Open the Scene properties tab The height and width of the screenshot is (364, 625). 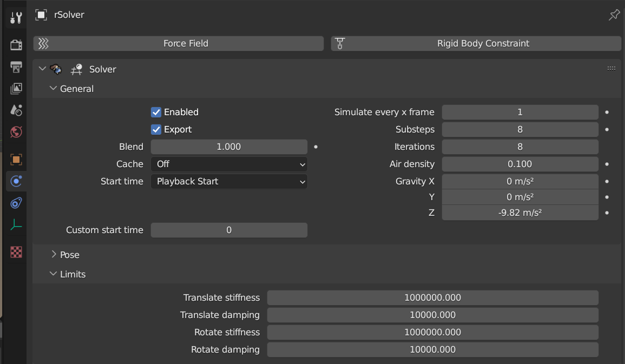[16, 110]
